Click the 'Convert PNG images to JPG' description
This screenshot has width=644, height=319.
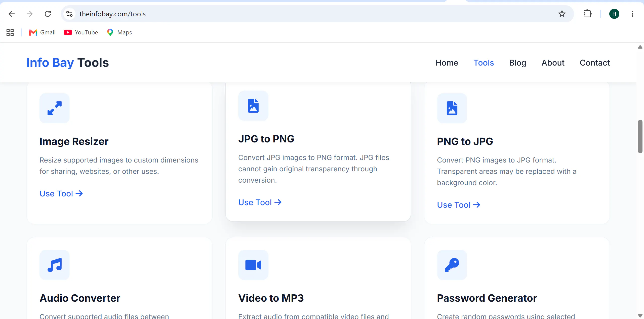(x=507, y=171)
